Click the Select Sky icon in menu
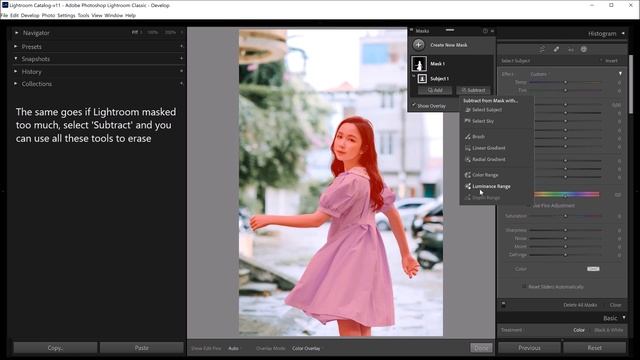 click(x=467, y=121)
